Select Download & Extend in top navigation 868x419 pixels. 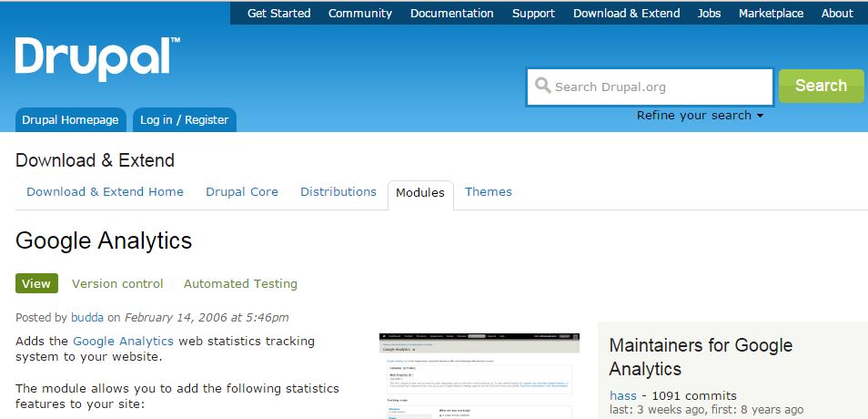coord(627,14)
